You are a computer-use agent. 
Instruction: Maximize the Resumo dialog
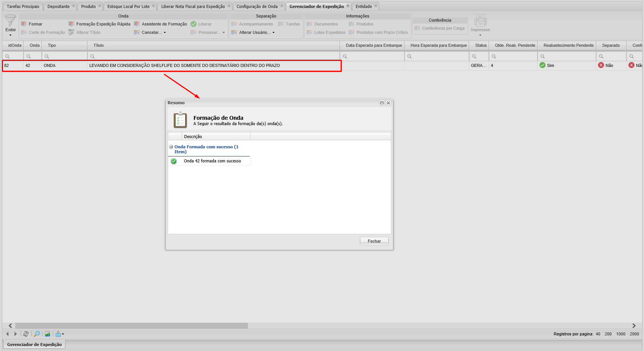pyautogui.click(x=382, y=103)
